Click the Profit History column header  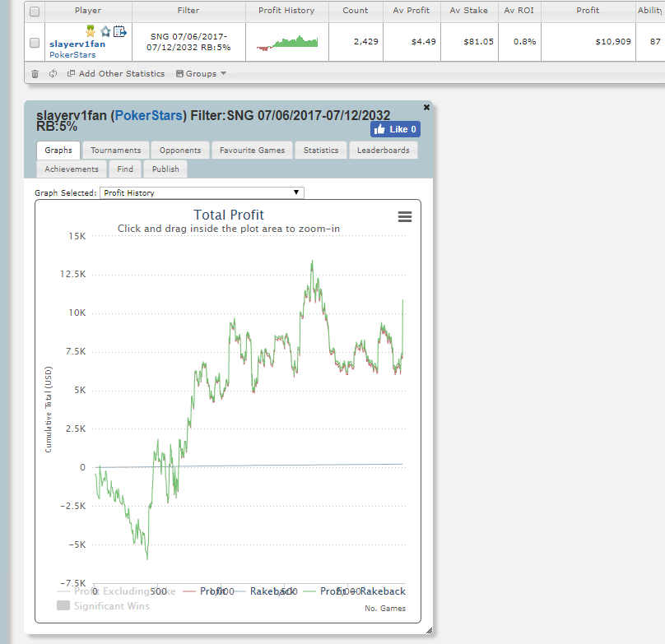[286, 11]
